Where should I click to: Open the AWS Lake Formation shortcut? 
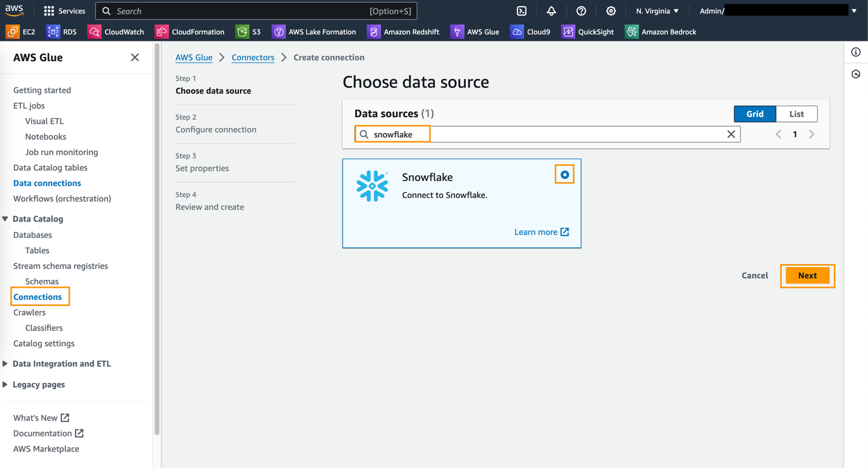(314, 32)
